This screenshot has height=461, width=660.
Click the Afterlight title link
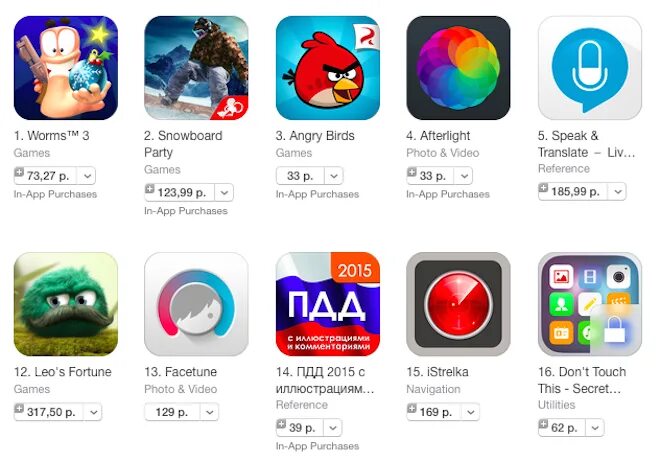[x=438, y=136]
